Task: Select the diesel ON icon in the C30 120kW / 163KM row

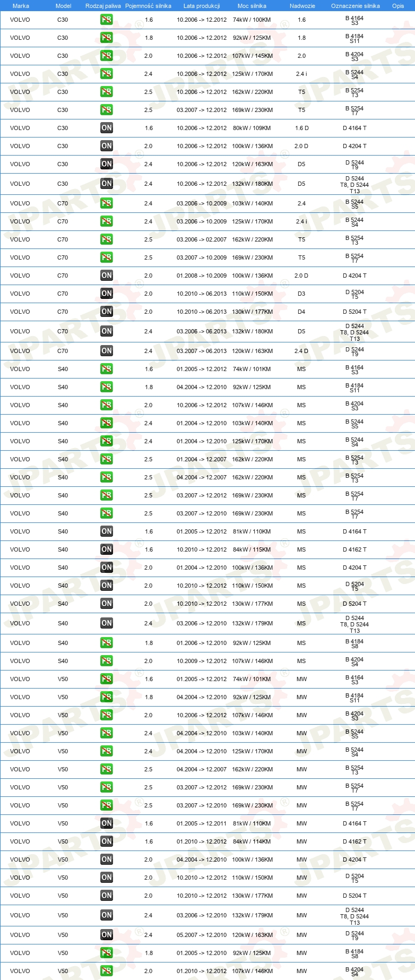Action: tap(107, 164)
